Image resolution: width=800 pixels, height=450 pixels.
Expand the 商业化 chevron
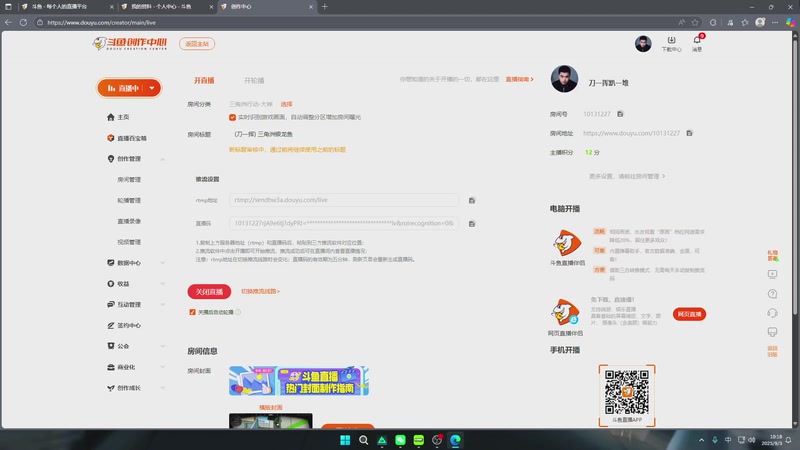[x=162, y=367]
